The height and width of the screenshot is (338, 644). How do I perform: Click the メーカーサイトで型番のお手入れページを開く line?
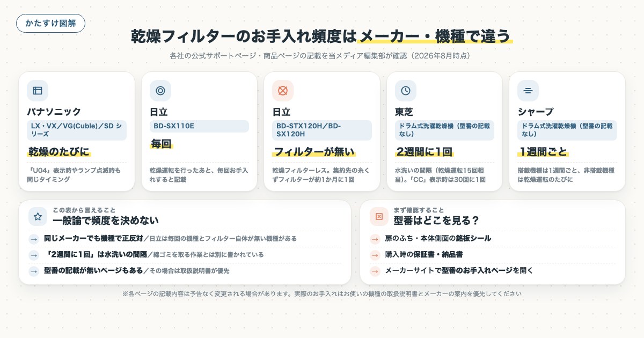pos(459,271)
